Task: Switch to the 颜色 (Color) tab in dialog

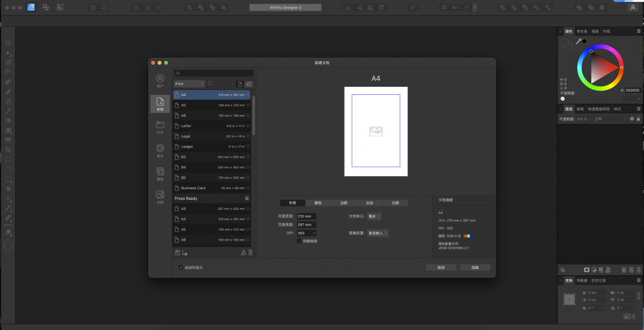Action: (318, 203)
